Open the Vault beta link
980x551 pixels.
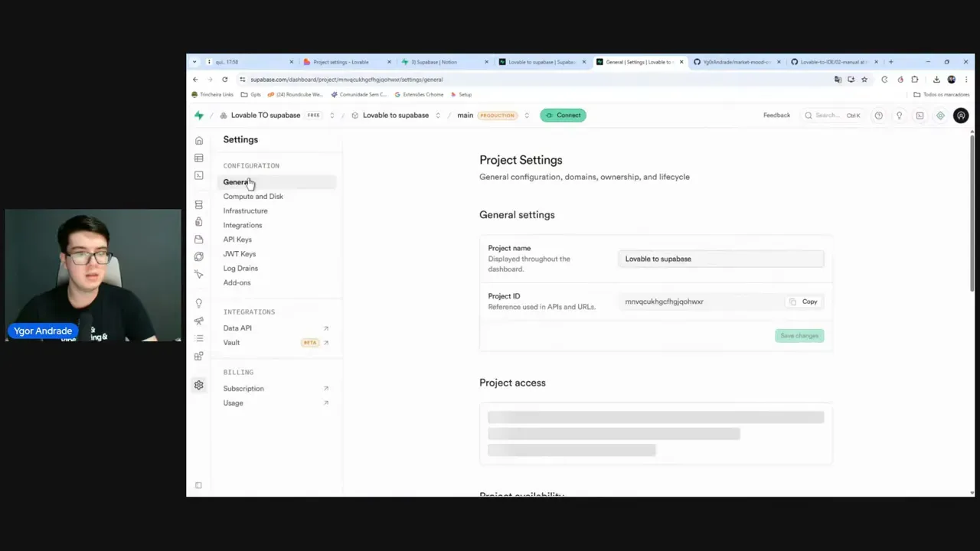[x=276, y=343]
